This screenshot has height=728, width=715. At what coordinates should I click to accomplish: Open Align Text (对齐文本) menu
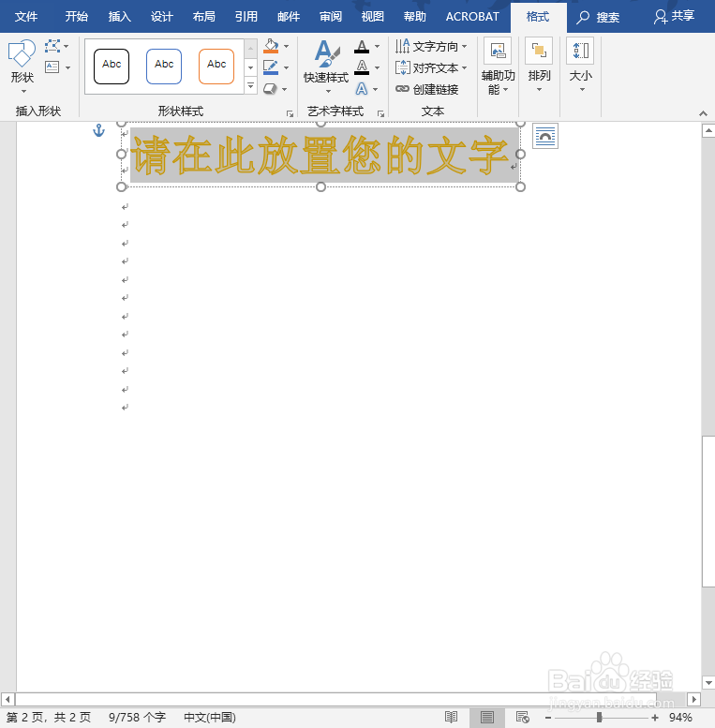(431, 67)
